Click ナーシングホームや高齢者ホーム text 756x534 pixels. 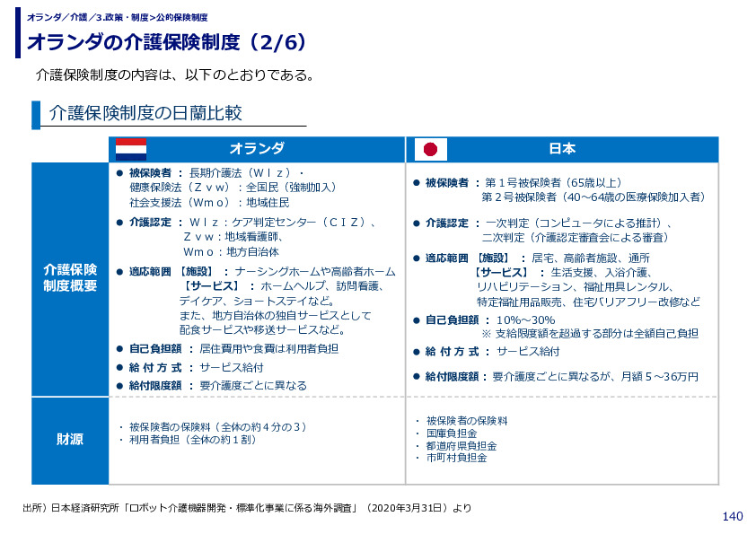[x=315, y=272]
